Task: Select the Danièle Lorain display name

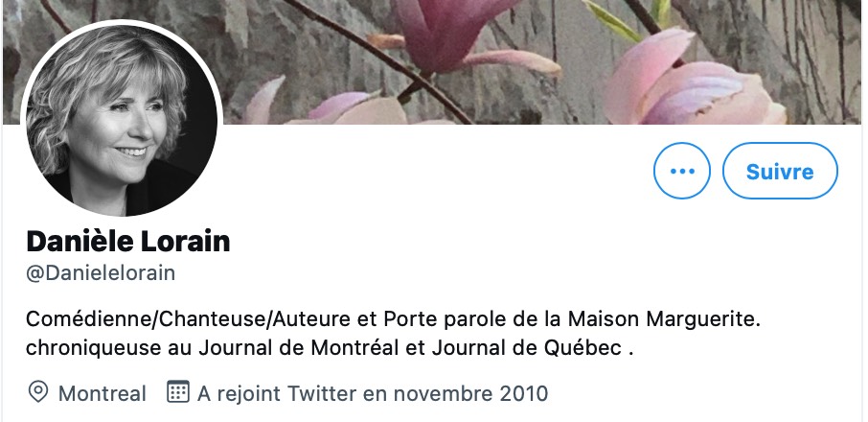Action: 127,242
